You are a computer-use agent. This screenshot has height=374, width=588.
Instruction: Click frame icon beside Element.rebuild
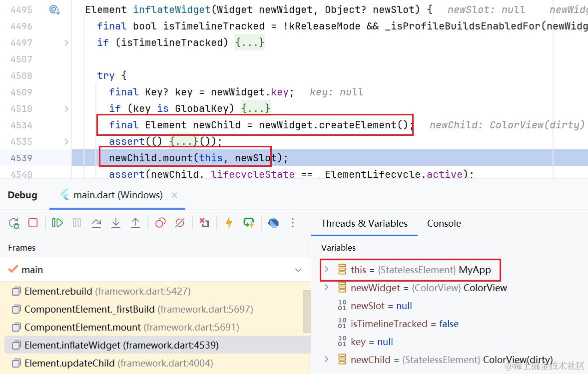coord(16,292)
